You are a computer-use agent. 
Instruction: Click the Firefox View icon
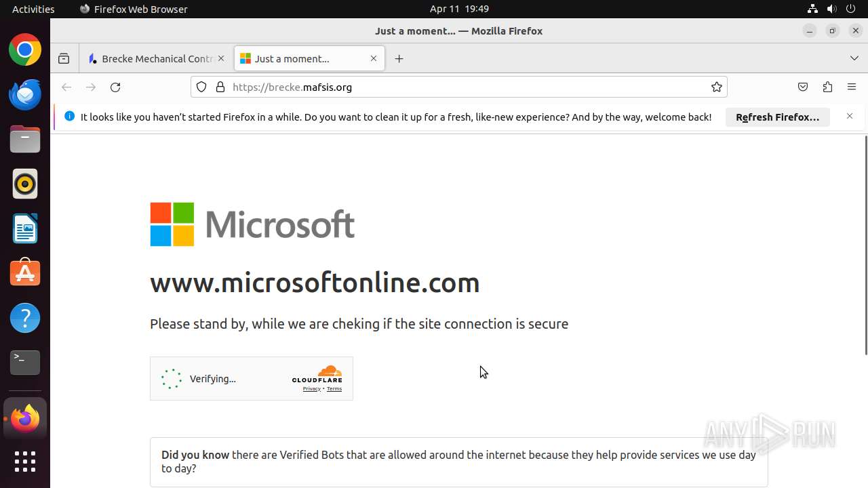(x=64, y=59)
